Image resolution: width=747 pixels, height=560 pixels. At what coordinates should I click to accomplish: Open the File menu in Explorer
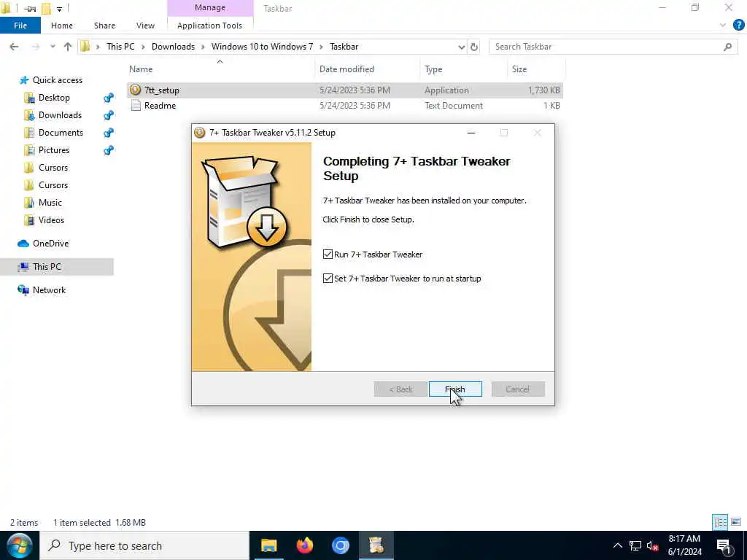click(x=20, y=26)
